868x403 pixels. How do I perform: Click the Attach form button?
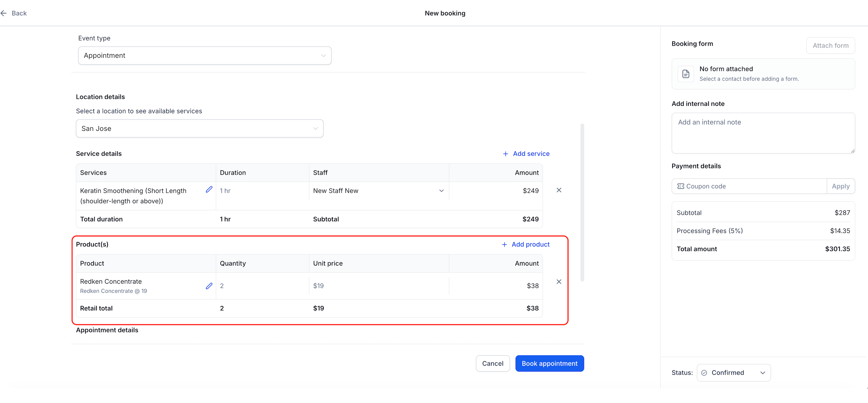pos(830,45)
